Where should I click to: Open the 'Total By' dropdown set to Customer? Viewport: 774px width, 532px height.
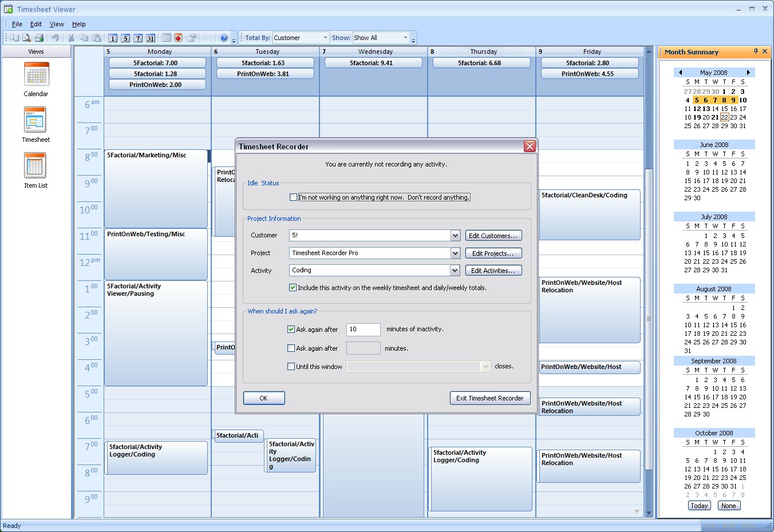click(x=324, y=37)
